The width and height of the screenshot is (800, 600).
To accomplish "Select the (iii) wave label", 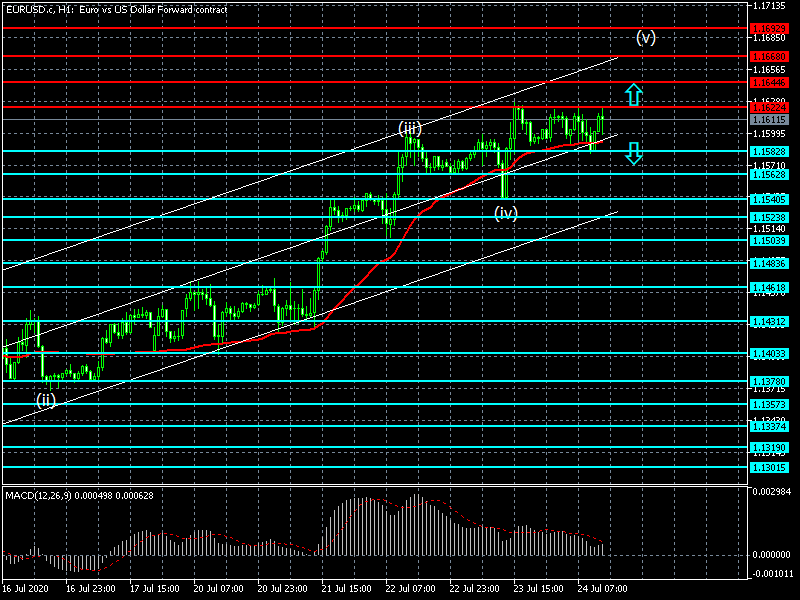I will [x=410, y=128].
